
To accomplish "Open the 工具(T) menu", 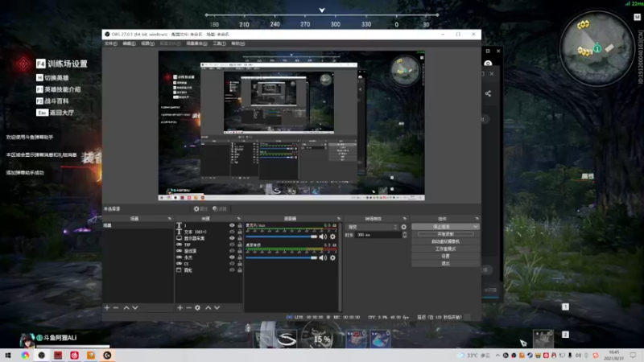I will coord(219,43).
